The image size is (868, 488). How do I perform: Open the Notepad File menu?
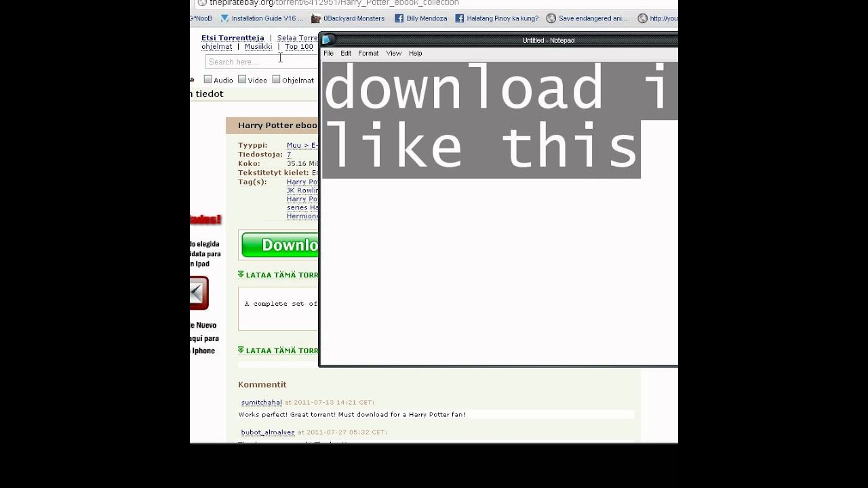(328, 53)
